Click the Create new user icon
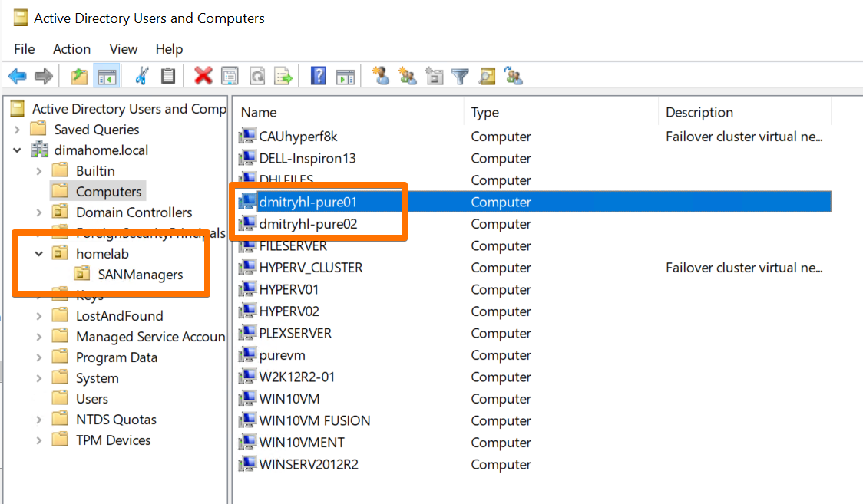863x504 pixels. (381, 76)
